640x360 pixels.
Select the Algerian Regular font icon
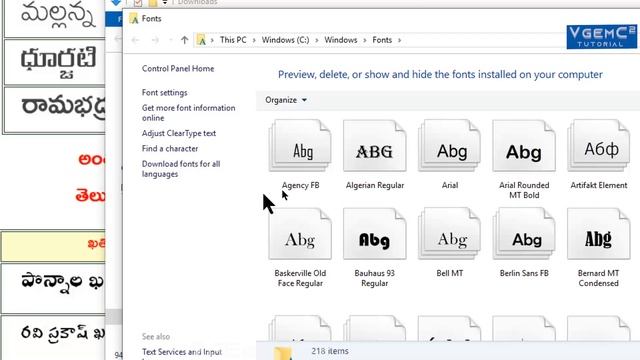[375, 146]
